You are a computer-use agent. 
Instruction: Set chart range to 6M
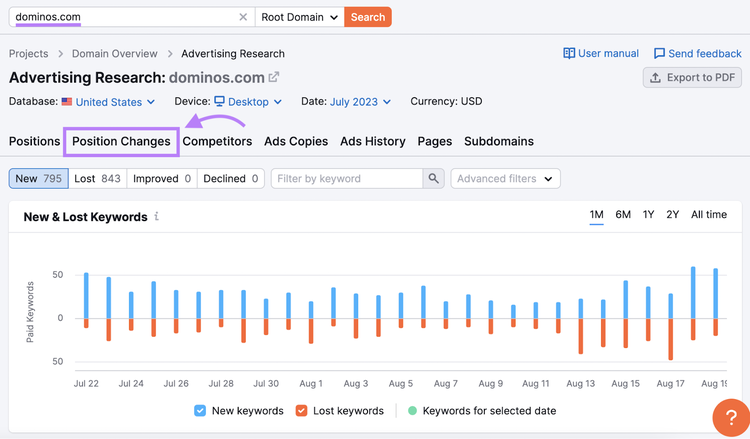[x=623, y=215]
